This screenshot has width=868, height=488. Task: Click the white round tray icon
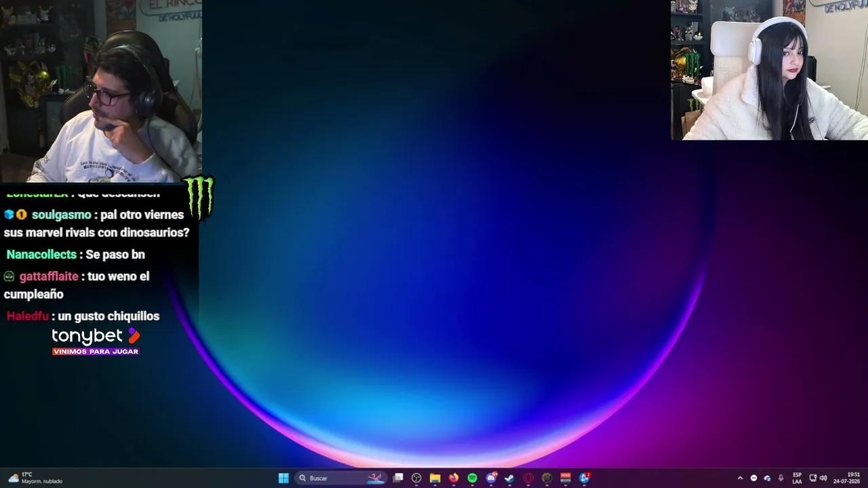pyautogui.click(x=753, y=478)
